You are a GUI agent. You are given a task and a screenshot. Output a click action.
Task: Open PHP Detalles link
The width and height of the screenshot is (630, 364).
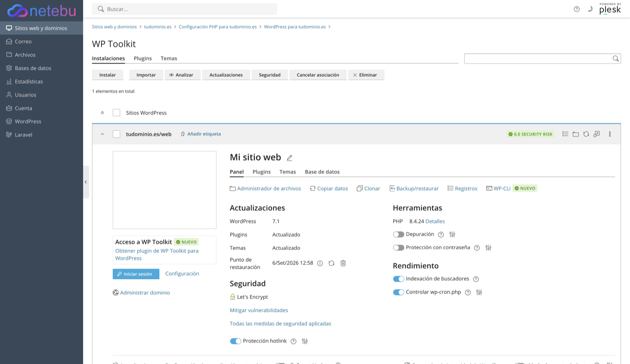[435, 221]
